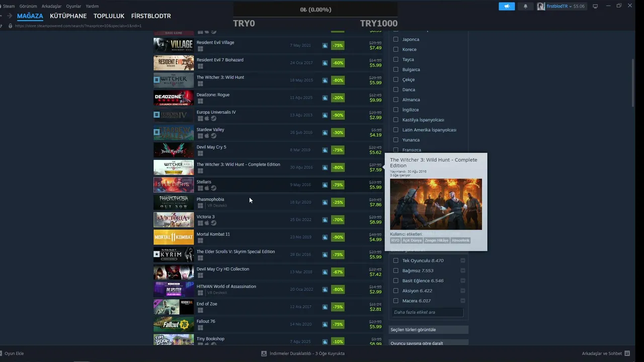644x362 pixels.
Task: Switch to the KÜTÜPHANE tab
Action: [x=68, y=16]
